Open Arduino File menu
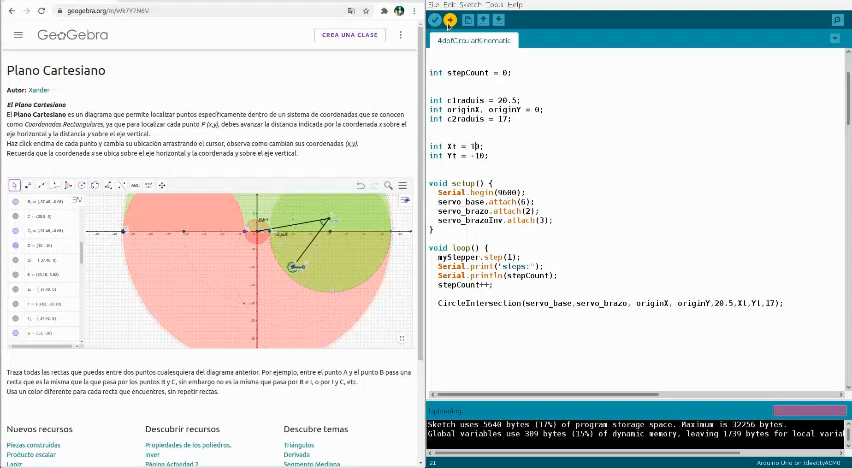The width and height of the screenshot is (852, 468). pyautogui.click(x=434, y=4)
